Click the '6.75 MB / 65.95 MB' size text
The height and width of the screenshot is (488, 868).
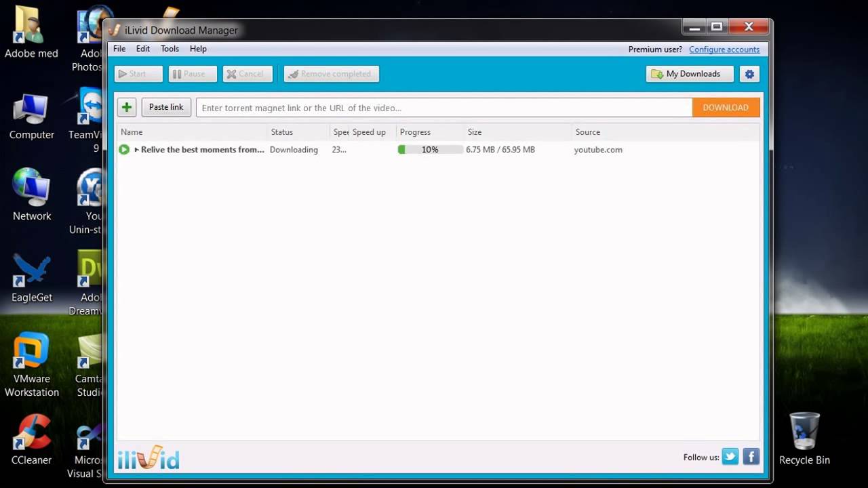(500, 150)
